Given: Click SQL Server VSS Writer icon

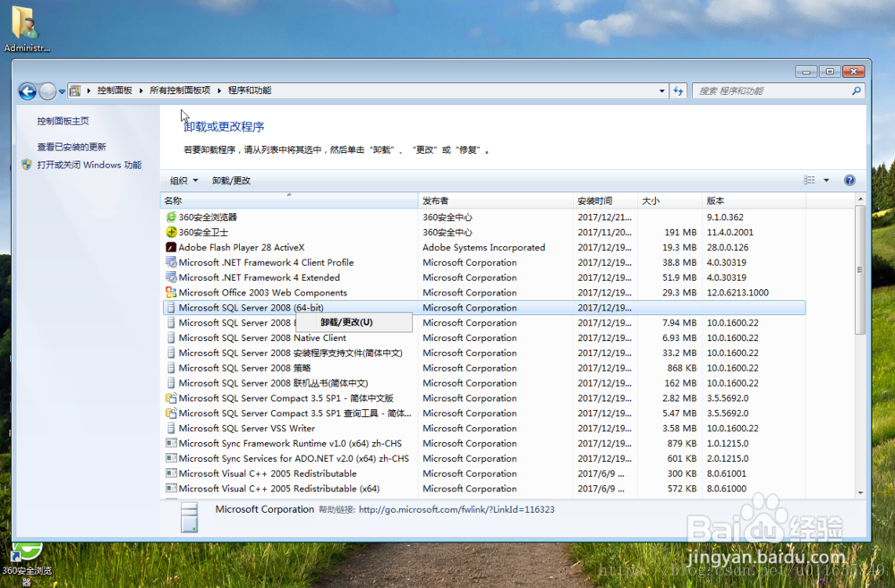Looking at the screenshot, I should coord(171,428).
